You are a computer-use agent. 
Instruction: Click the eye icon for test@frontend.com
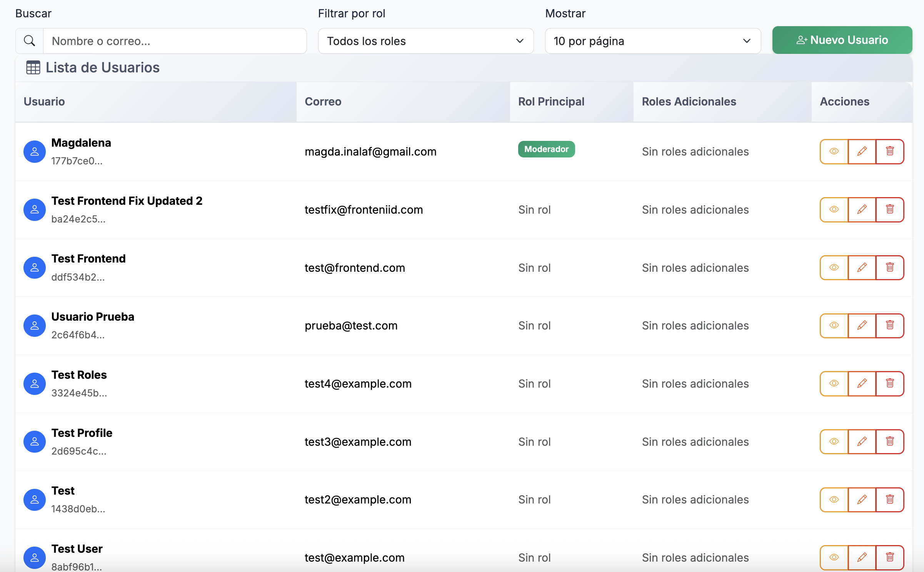click(834, 268)
